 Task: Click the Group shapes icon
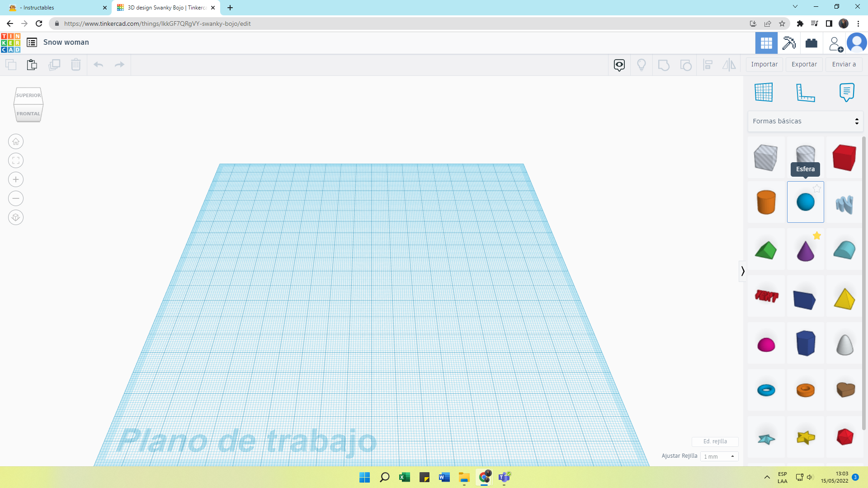pos(663,65)
